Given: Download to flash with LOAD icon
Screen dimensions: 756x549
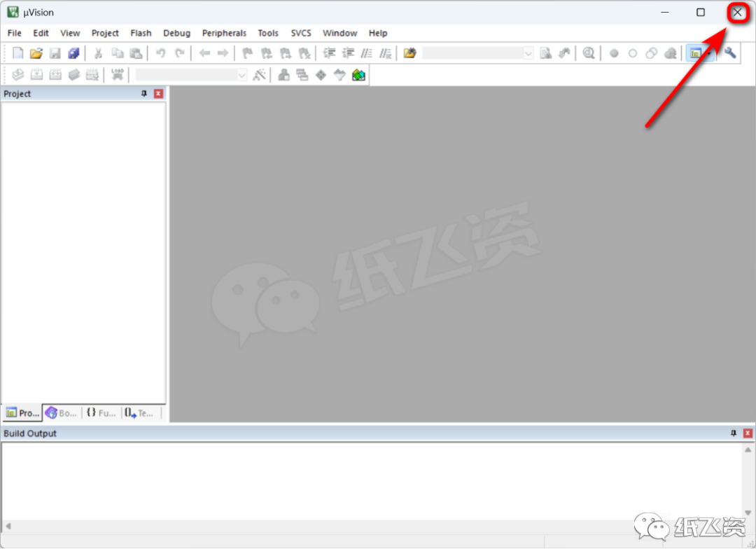Looking at the screenshot, I should click(117, 75).
